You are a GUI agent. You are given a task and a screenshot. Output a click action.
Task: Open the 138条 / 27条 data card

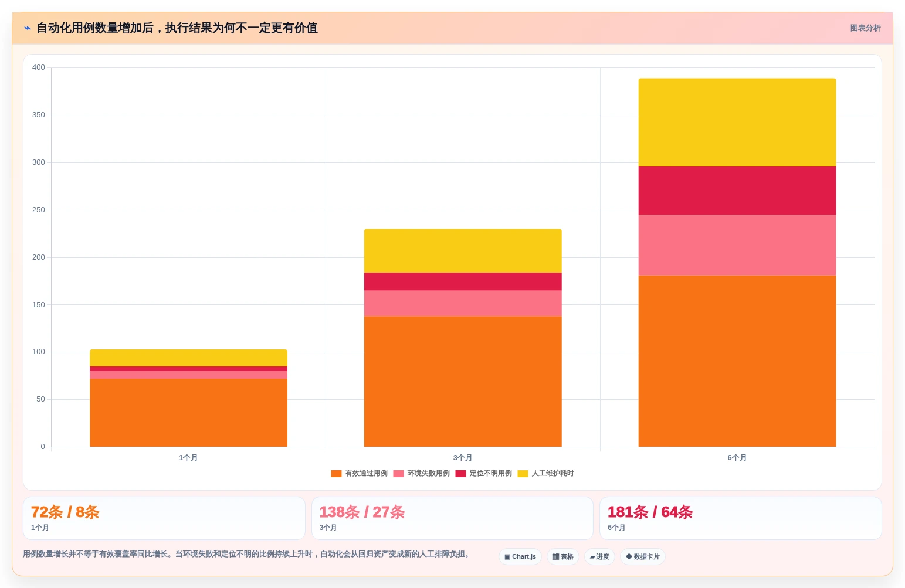[x=452, y=518]
